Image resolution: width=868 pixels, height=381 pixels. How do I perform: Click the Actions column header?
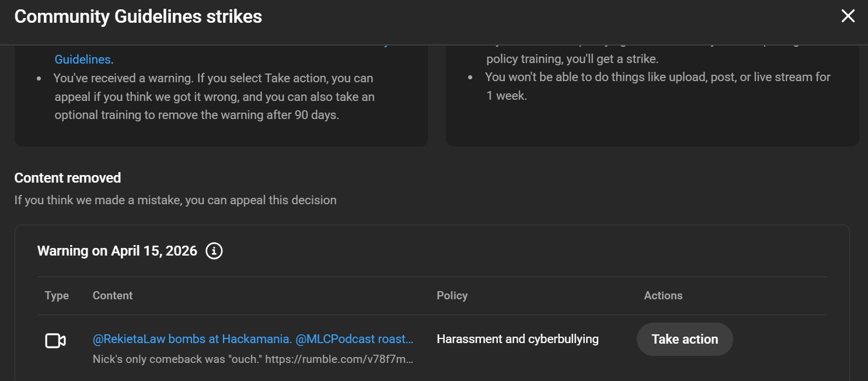pyautogui.click(x=663, y=296)
